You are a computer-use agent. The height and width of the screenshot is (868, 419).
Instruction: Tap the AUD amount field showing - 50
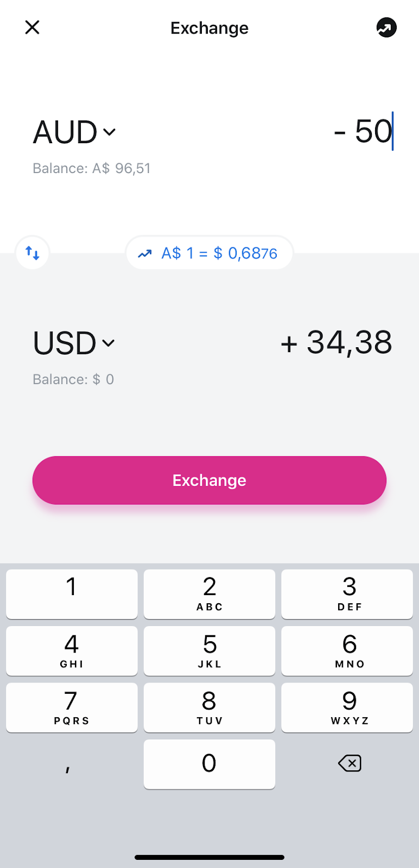(363, 131)
